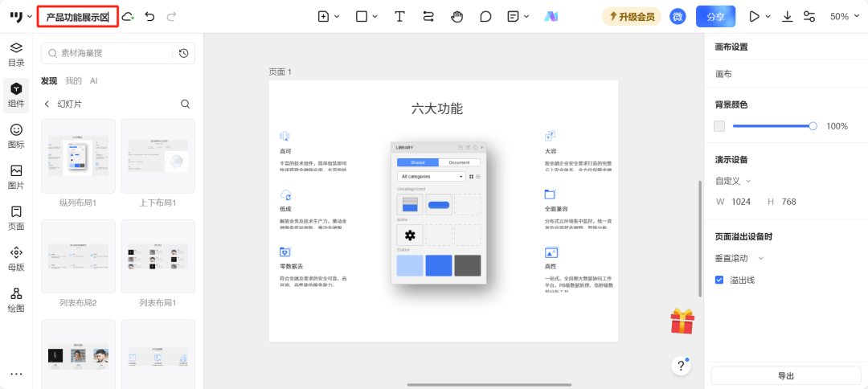
Task: Click the 升级会员 upgrade button
Action: (x=632, y=17)
